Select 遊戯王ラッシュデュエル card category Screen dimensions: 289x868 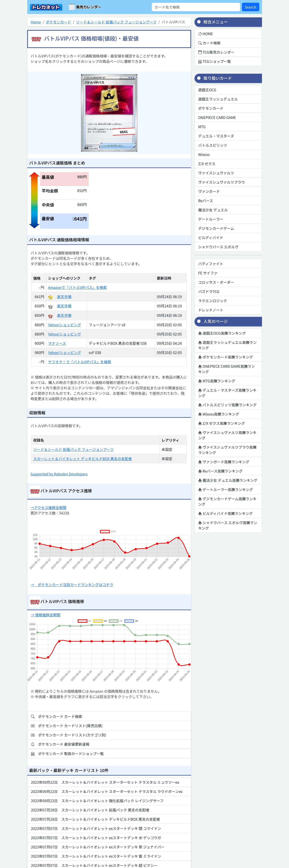[x=228, y=99]
